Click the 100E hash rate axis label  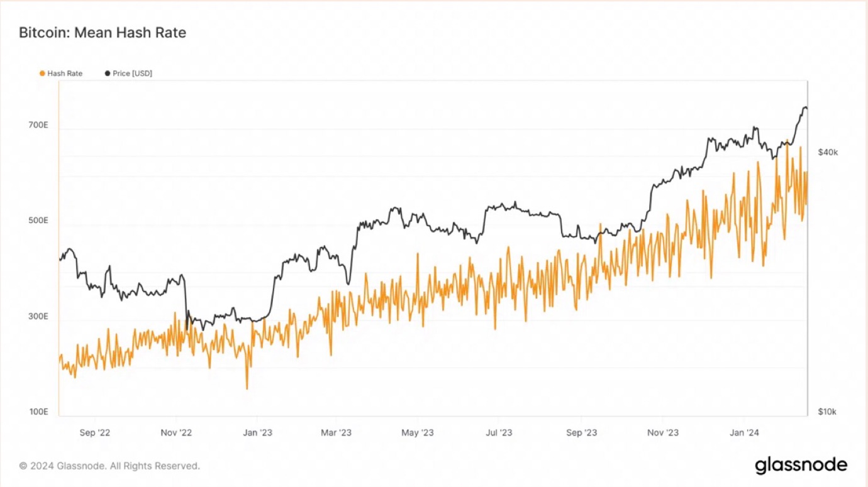click(38, 412)
